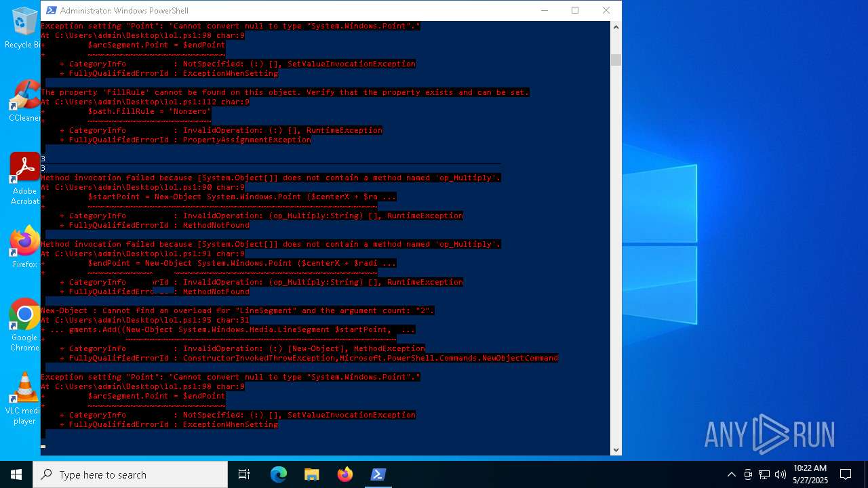Viewport: 868px width, 488px height.
Task: Click the 'FillRule' cannot be found error line
Action: click(x=285, y=92)
